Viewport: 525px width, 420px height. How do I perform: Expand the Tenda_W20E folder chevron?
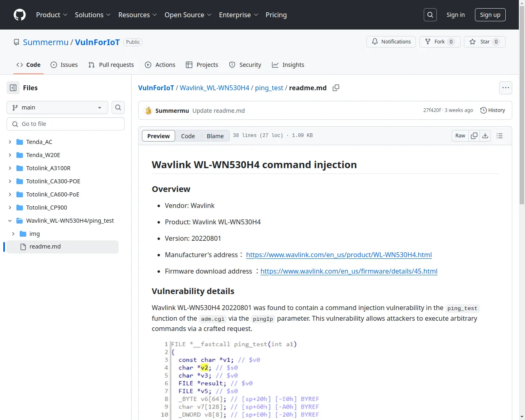[10, 155]
